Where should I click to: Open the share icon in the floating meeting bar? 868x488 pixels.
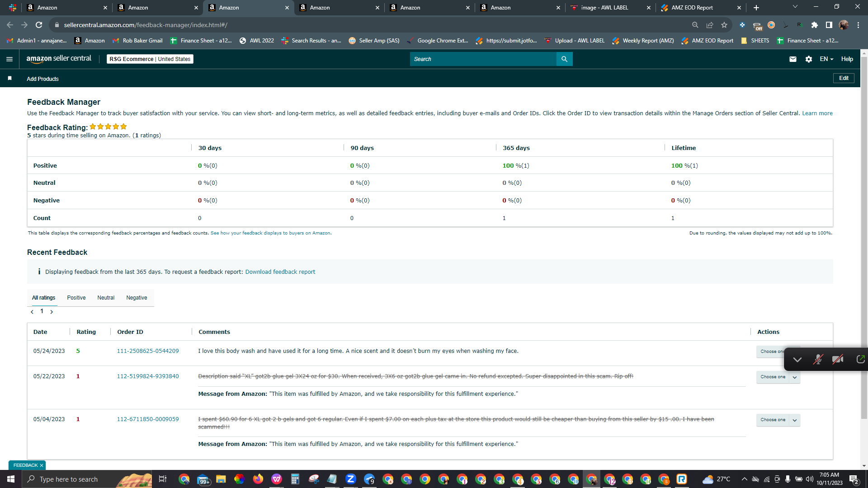(x=860, y=359)
